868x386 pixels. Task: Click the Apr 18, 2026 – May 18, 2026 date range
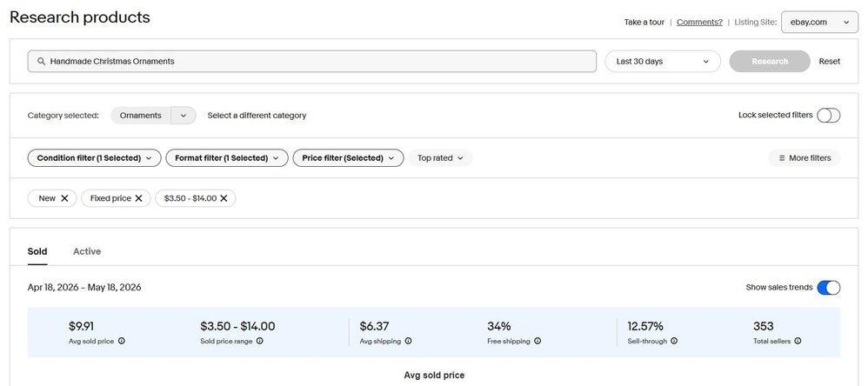coord(84,288)
